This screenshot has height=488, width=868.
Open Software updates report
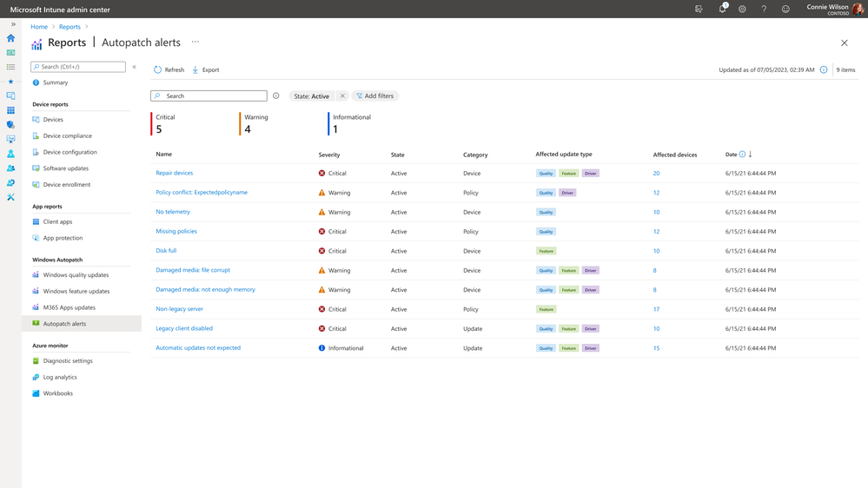(66, 168)
